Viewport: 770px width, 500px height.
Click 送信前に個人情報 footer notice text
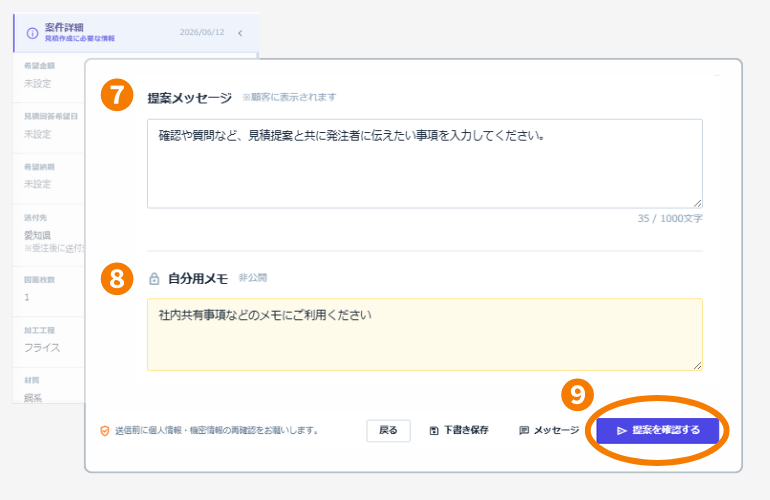click(x=217, y=431)
